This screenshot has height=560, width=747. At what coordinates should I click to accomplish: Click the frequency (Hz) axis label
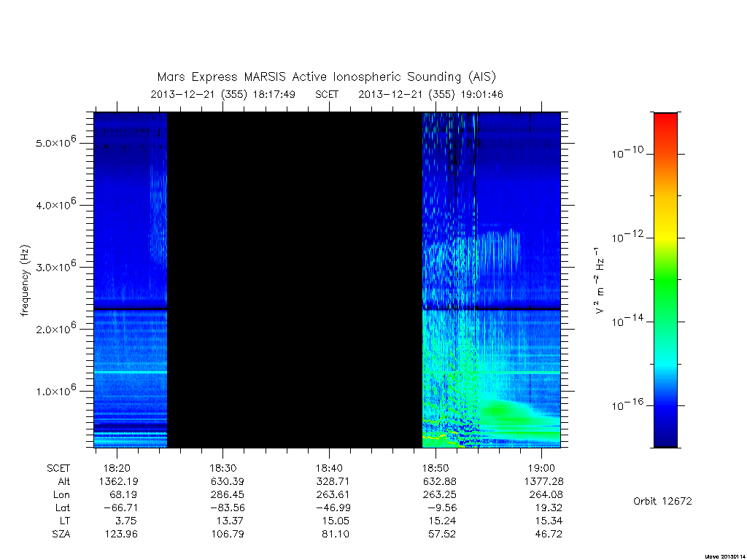coord(25,281)
